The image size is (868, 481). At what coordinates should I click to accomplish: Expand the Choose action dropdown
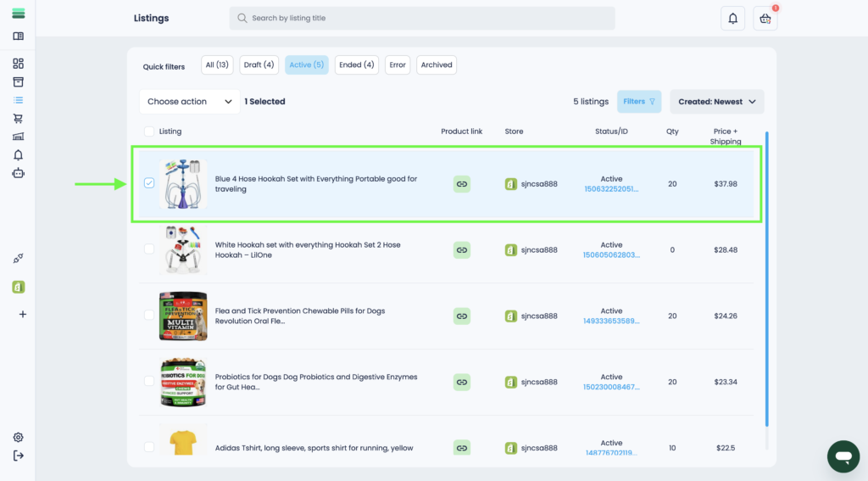click(x=190, y=102)
